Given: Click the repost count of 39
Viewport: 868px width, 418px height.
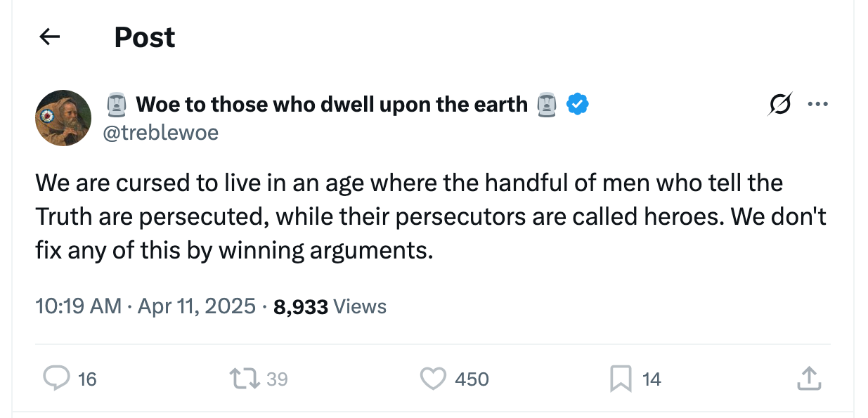Looking at the screenshot, I should (x=277, y=380).
